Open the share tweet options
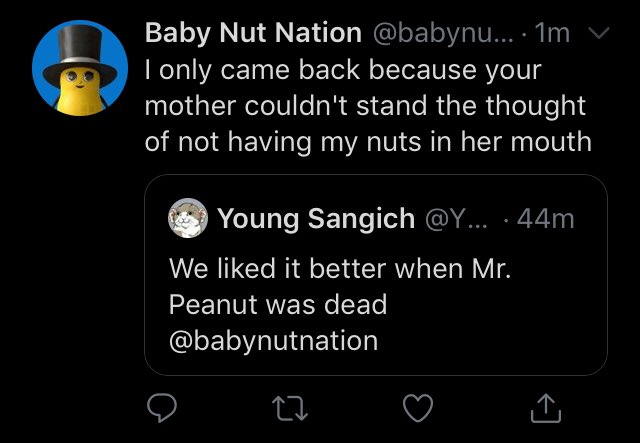Screen dimensions: 640x443 coord(546,406)
